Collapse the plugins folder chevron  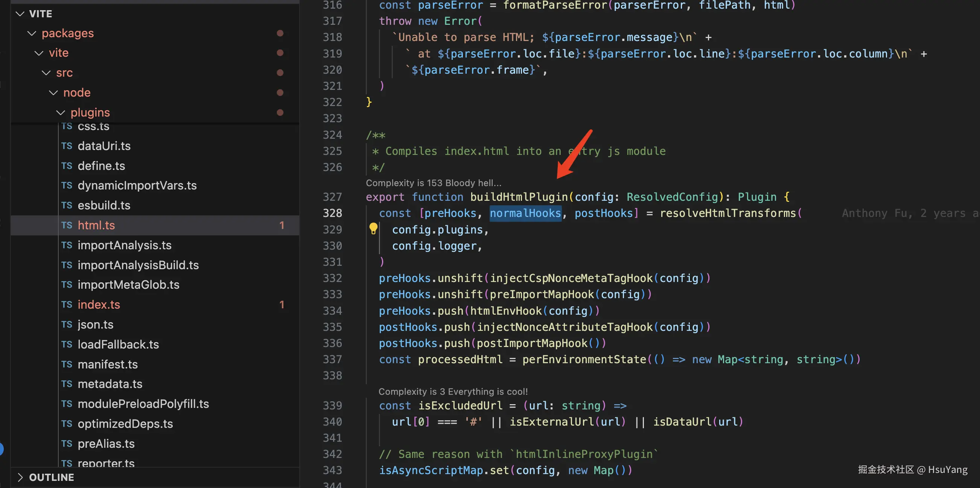click(x=61, y=112)
